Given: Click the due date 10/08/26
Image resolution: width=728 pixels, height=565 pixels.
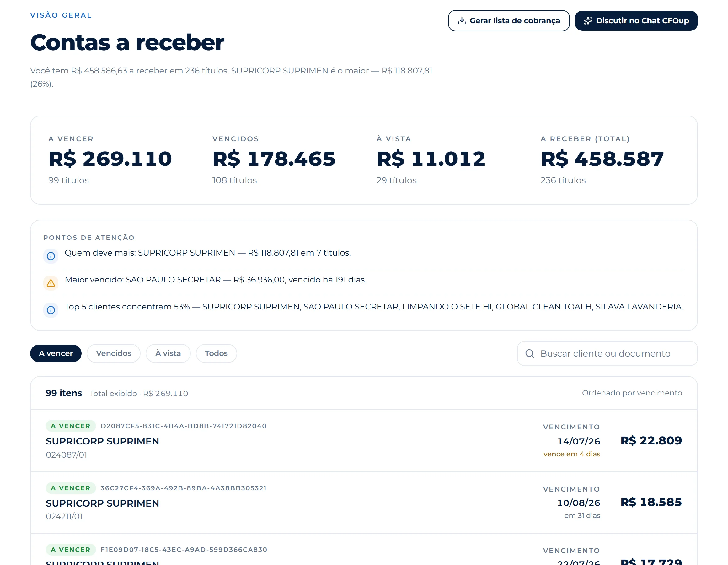Looking at the screenshot, I should tap(579, 503).
